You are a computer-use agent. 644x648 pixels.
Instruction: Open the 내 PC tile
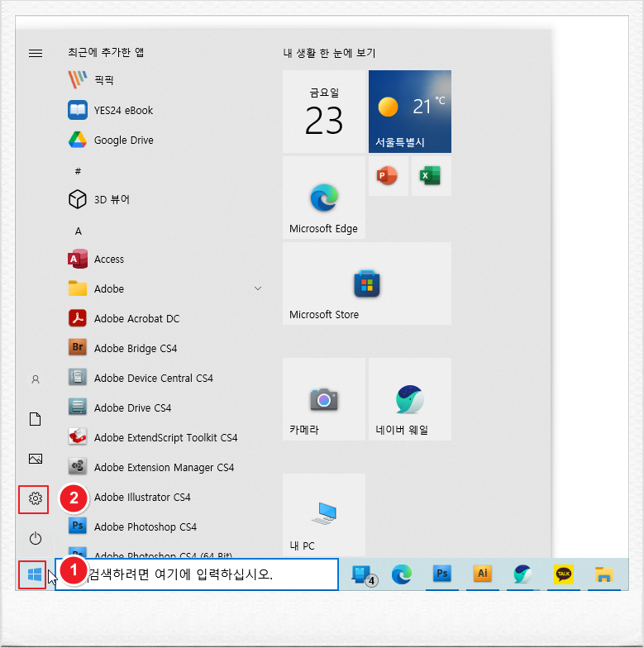(324, 515)
